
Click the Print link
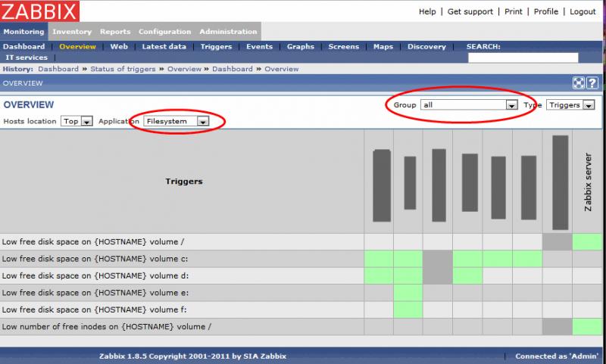click(x=514, y=11)
